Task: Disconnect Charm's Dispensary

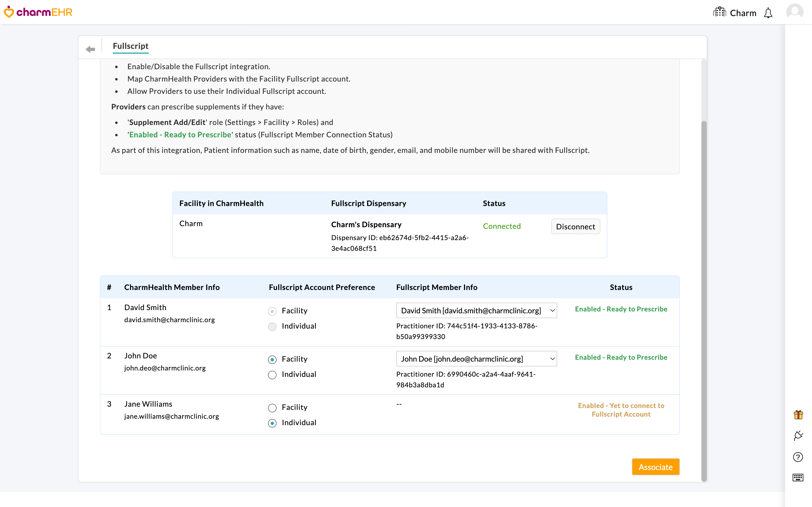Action: [x=575, y=226]
